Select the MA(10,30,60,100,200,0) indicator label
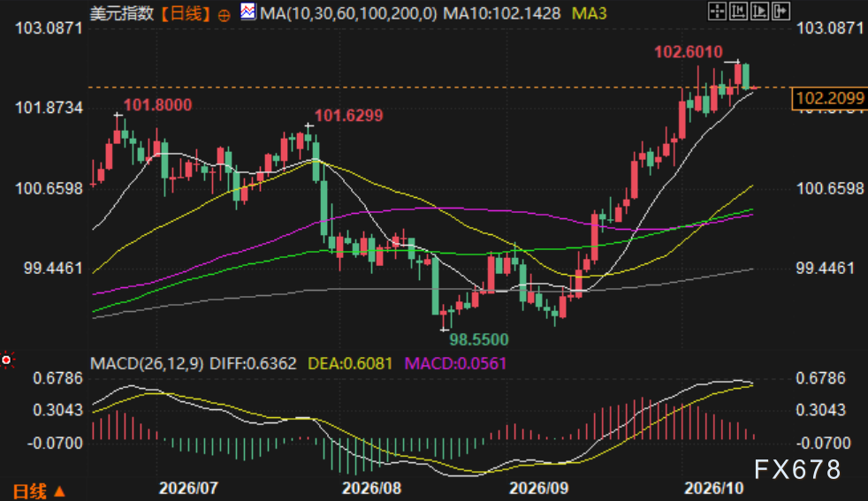Image resolution: width=868 pixels, height=501 pixels. (348, 13)
